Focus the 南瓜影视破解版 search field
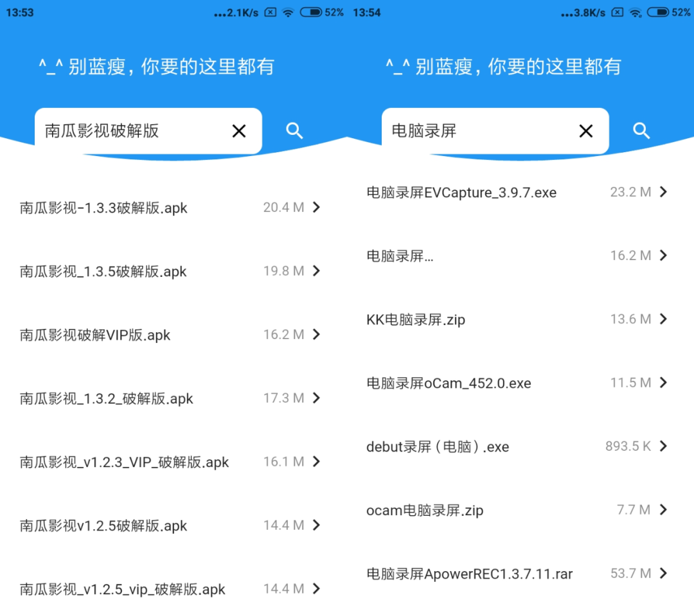The image size is (694, 616). point(148,131)
